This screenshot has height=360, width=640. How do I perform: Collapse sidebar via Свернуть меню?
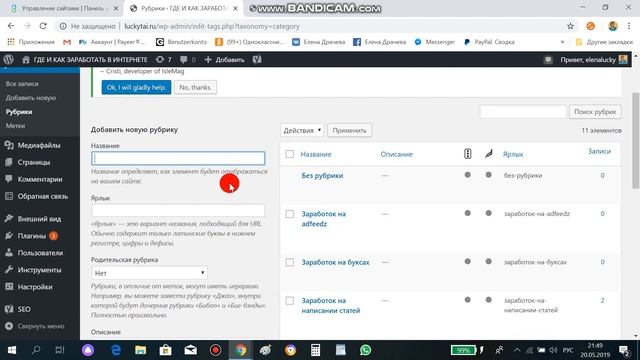click(35, 326)
